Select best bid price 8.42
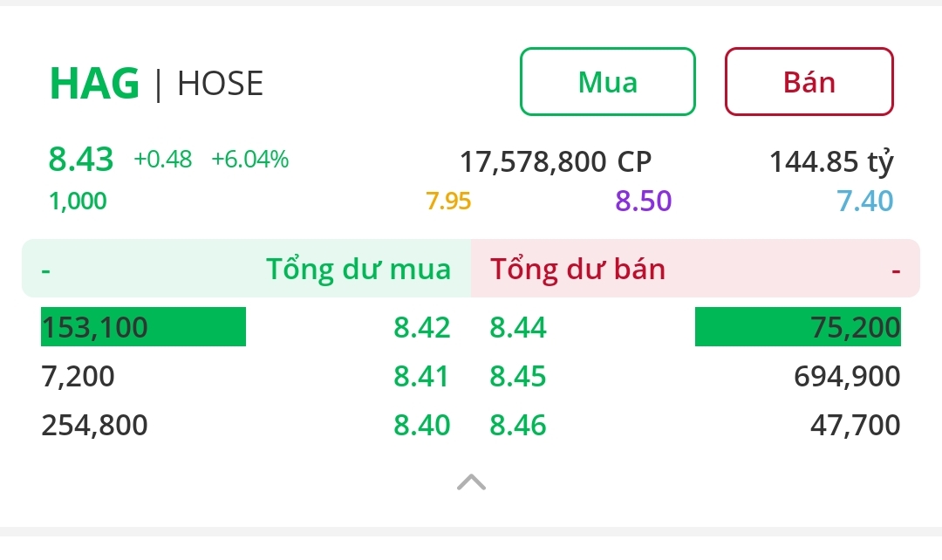 [x=422, y=327]
